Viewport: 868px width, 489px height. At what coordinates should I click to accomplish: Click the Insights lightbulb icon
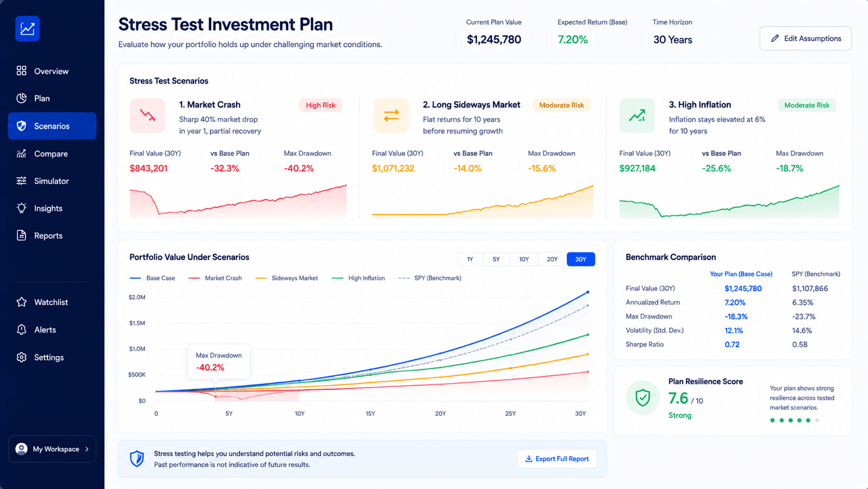pos(21,208)
